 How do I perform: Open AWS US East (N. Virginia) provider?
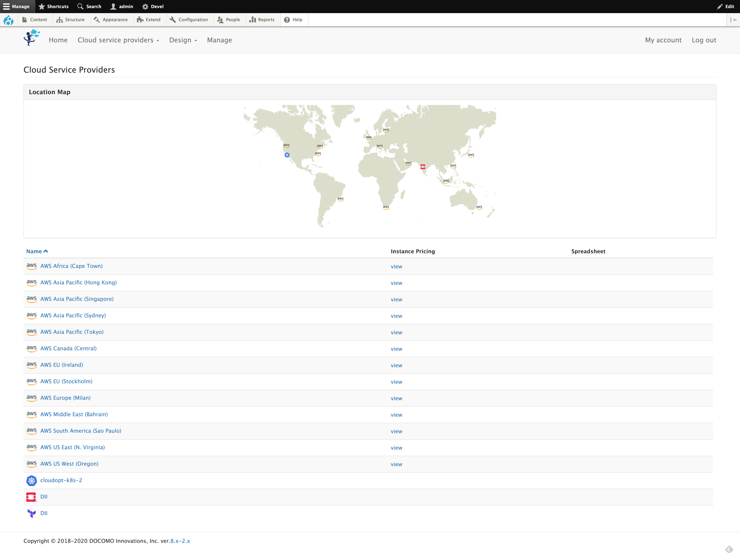click(x=73, y=447)
